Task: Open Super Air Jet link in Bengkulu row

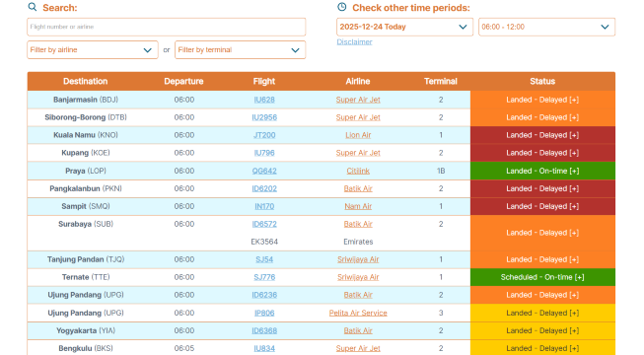Action: click(x=358, y=348)
